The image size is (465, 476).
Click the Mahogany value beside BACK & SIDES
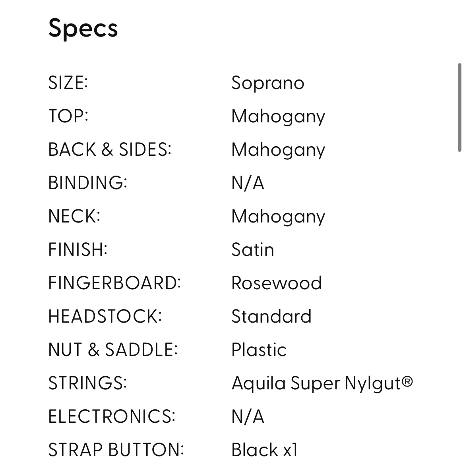pyautogui.click(x=278, y=150)
